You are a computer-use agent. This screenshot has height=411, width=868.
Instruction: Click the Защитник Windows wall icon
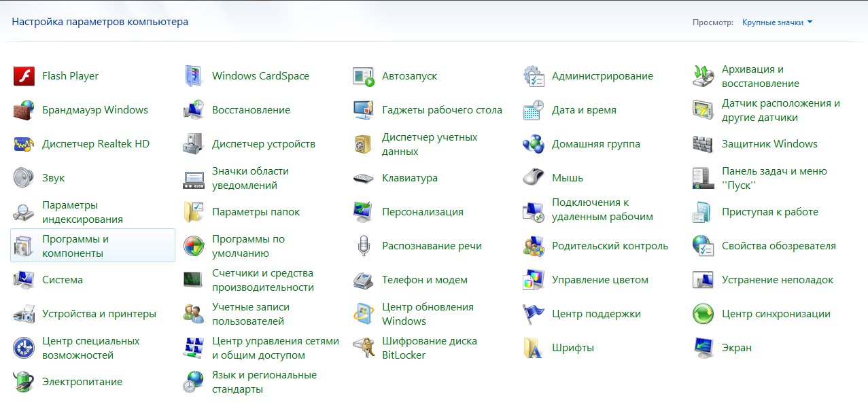tap(704, 144)
